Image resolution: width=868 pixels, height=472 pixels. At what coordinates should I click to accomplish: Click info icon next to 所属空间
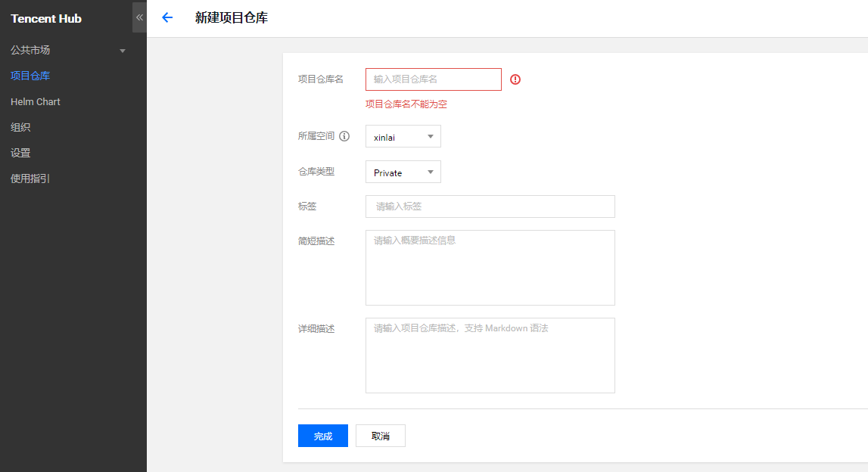(x=344, y=136)
